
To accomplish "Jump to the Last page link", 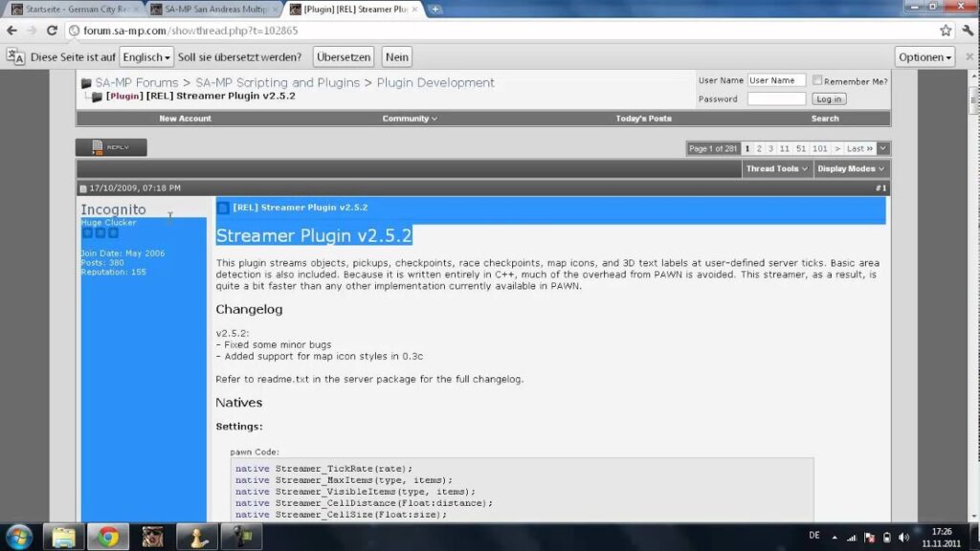I will pos(859,148).
